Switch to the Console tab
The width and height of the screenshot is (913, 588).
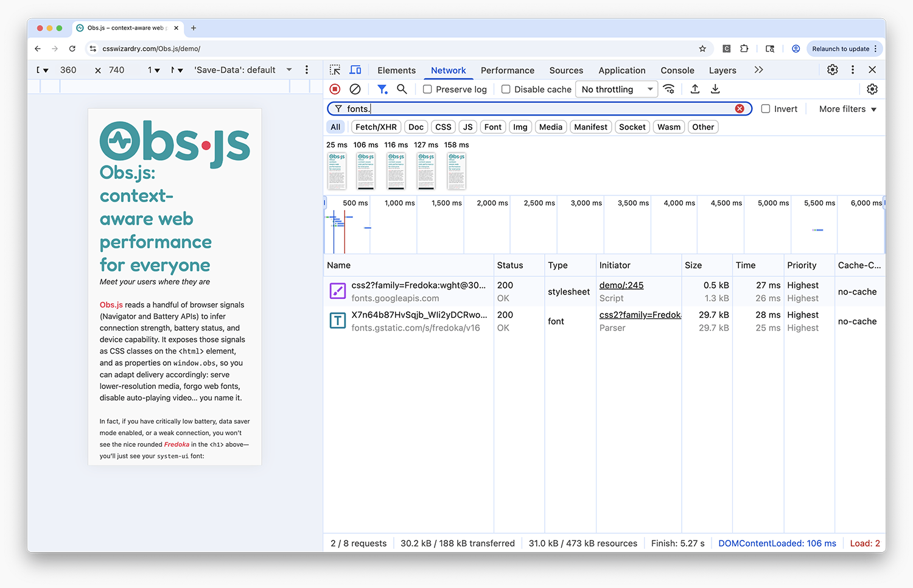coord(677,71)
